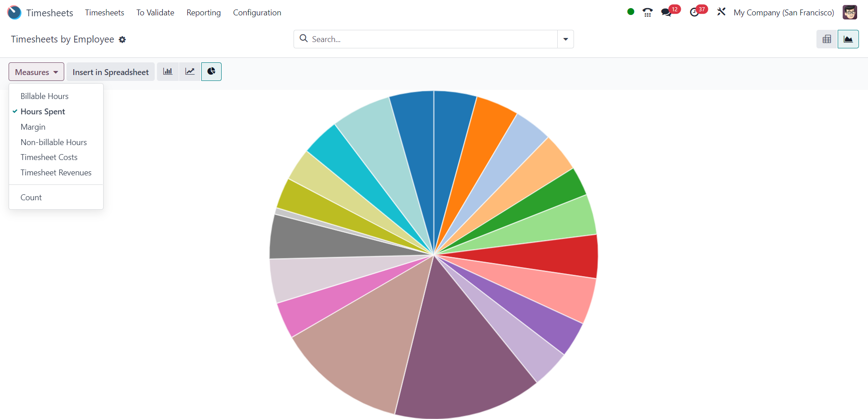Switch to line chart view
868x419 pixels.
190,72
